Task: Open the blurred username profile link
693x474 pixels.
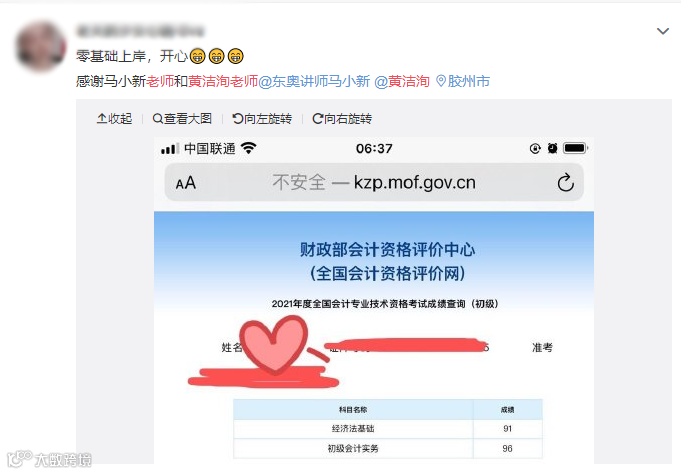Action: (140, 31)
